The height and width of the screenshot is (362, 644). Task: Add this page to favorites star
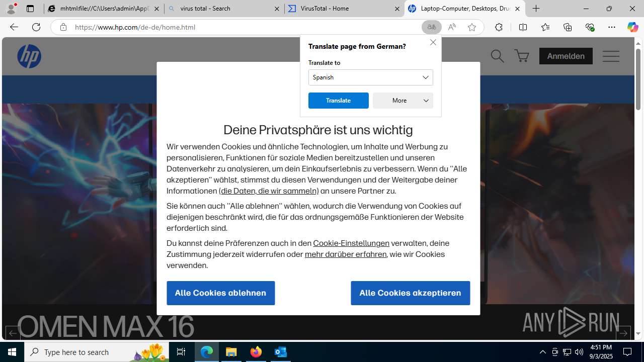pos(471,27)
